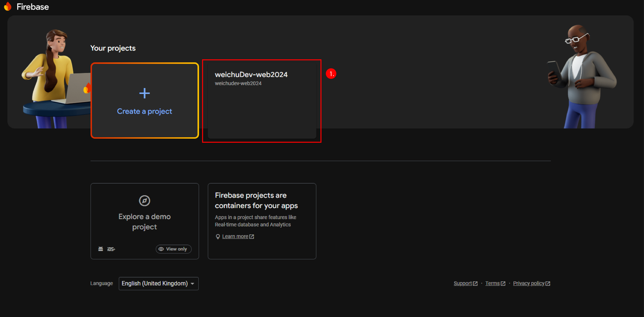Click the Firebase flame logo

8,6
